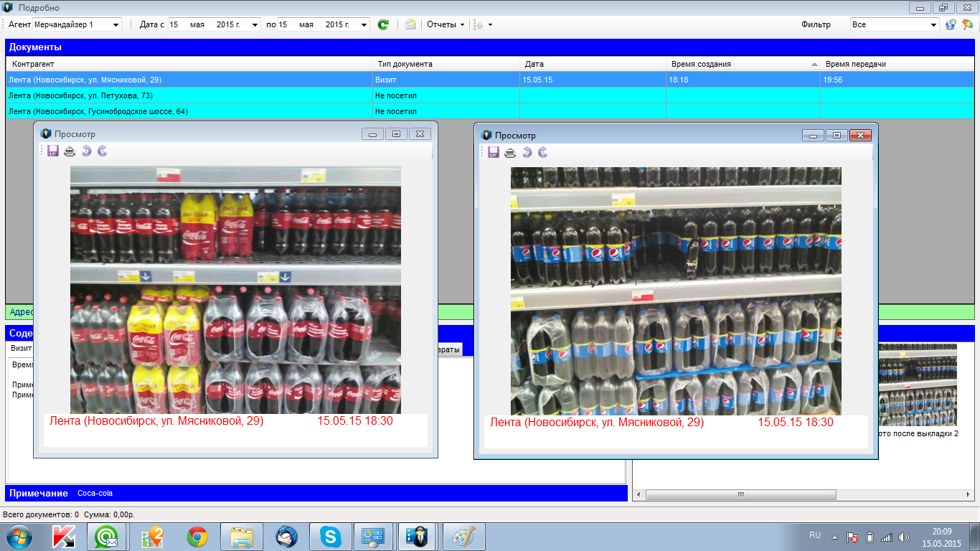The image size is (980, 551).
Task: Rotate left image counterclockwise in left viewer
Action: click(86, 151)
